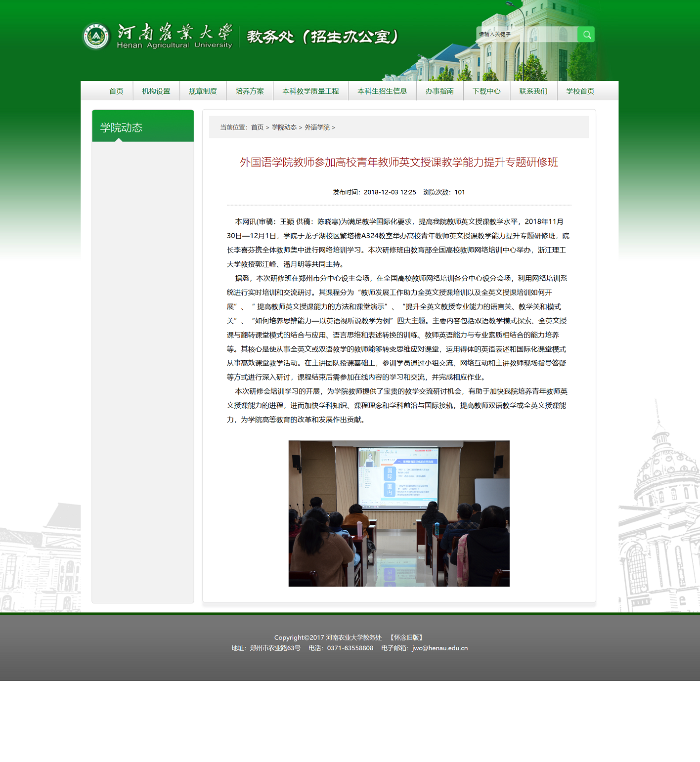
Task: Click the 首页 breadcrumb link
Action: point(257,127)
